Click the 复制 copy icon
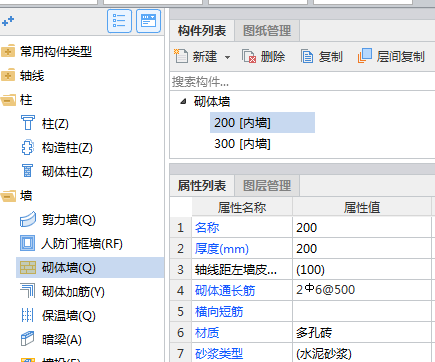Screen dimensions: 435x362 (x=307, y=56)
